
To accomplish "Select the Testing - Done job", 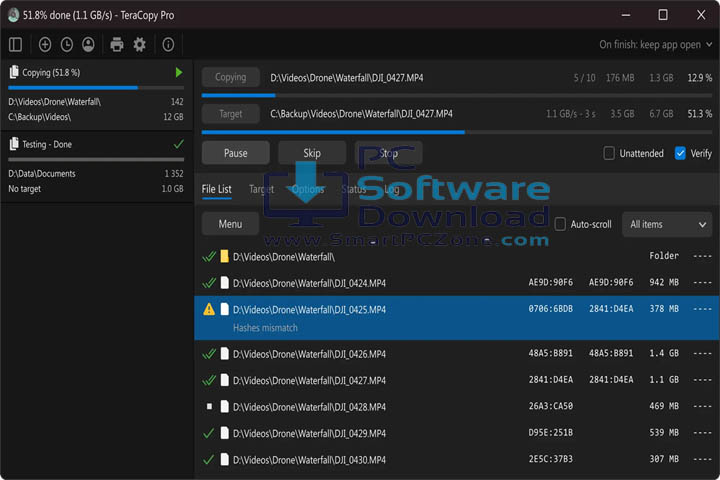I will pyautogui.click(x=96, y=167).
